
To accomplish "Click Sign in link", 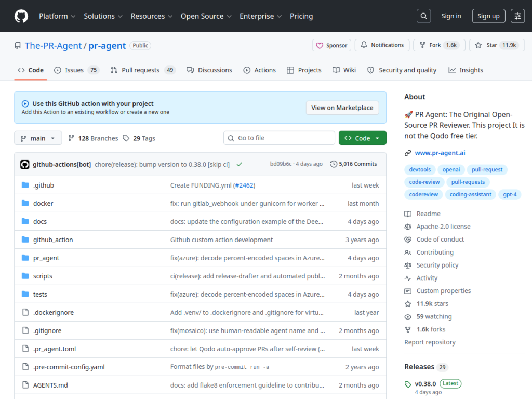I will [x=451, y=16].
